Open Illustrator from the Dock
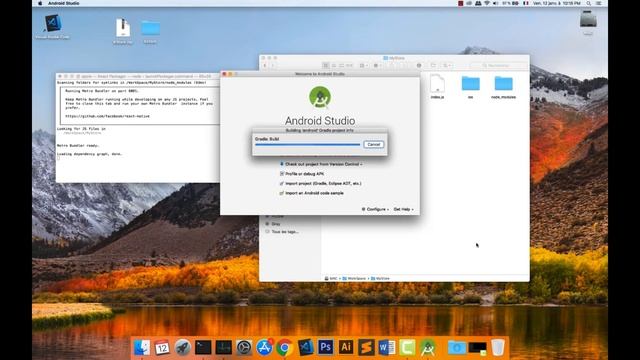Screen dimensions: 640x360 tap(346, 347)
